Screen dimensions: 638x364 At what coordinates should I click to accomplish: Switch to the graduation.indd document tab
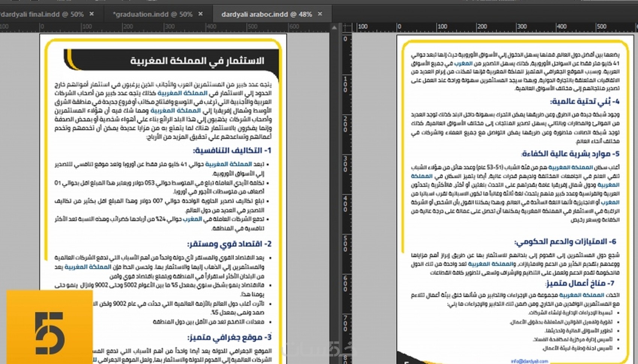(152, 14)
